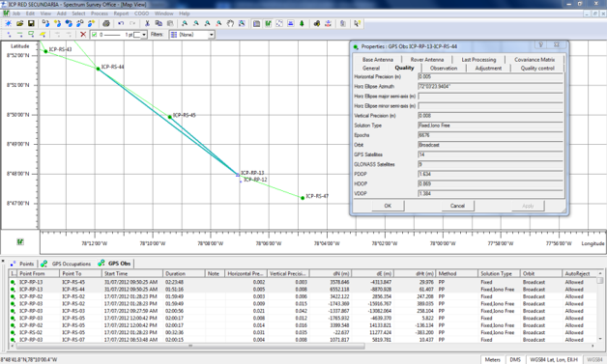The height and width of the screenshot is (364, 607).
Task: Switch to the Quality control tab
Action: (537, 69)
